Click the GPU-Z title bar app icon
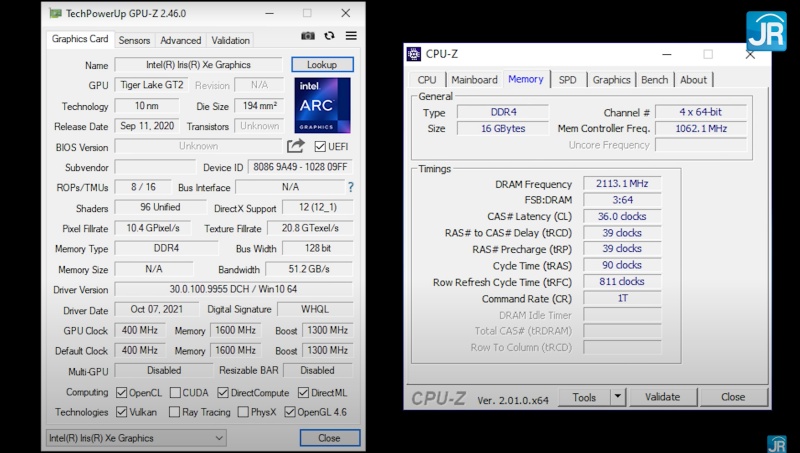Screen dimensions: 800x453 55,13
